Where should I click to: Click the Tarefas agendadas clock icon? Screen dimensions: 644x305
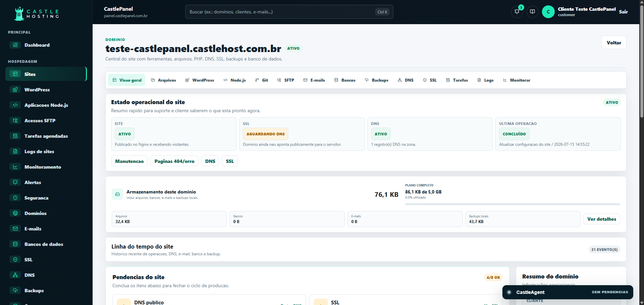(15, 136)
